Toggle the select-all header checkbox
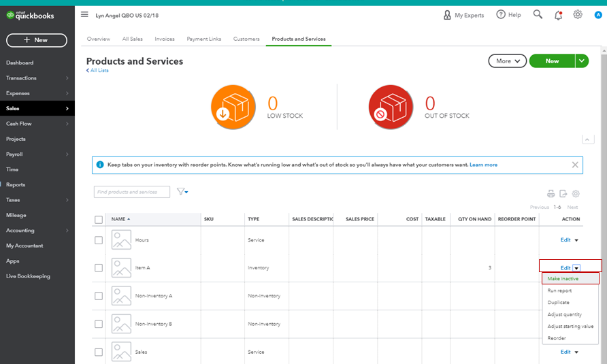The width and height of the screenshot is (607, 364). click(99, 220)
